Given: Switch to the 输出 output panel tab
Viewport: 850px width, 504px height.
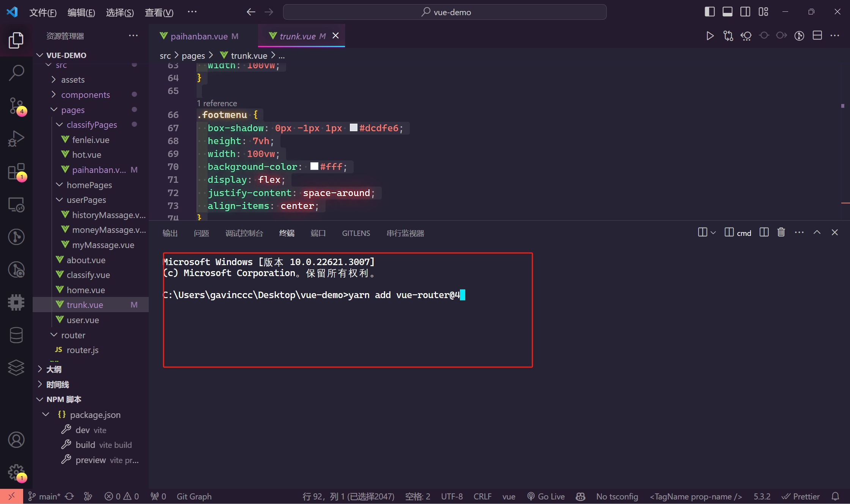Looking at the screenshot, I should click(170, 233).
